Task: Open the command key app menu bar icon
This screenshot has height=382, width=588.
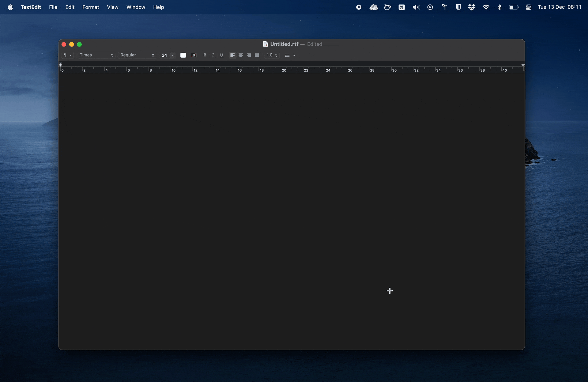Action: coord(401,7)
